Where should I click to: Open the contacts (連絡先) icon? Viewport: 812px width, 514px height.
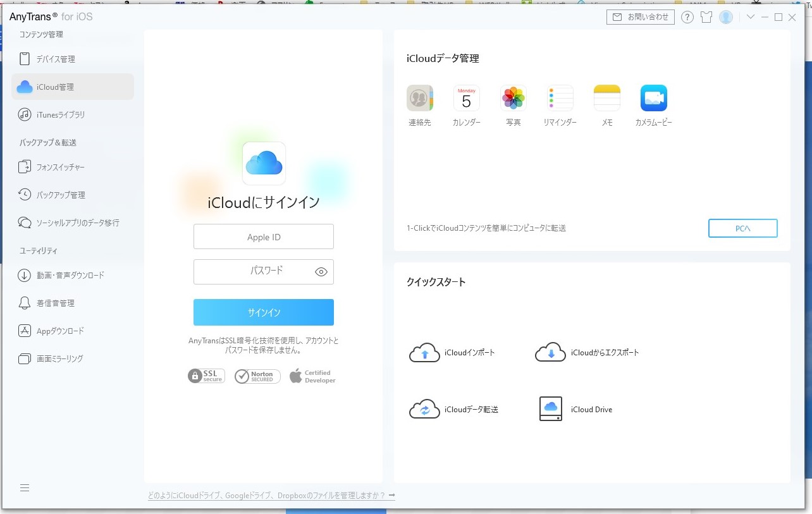(420, 98)
